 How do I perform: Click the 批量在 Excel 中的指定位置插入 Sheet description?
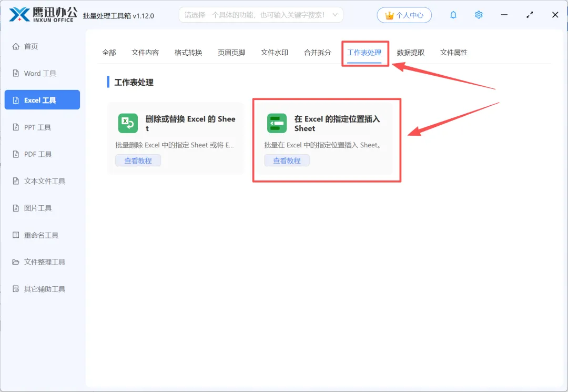[322, 145]
